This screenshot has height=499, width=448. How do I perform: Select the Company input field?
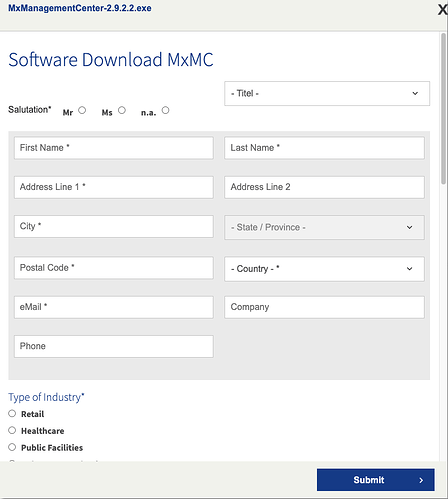click(324, 307)
